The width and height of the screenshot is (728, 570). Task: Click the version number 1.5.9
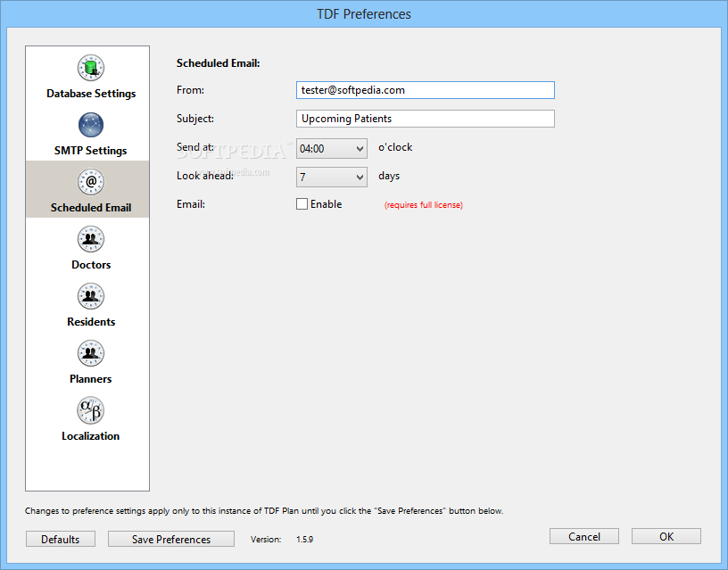[x=304, y=540]
